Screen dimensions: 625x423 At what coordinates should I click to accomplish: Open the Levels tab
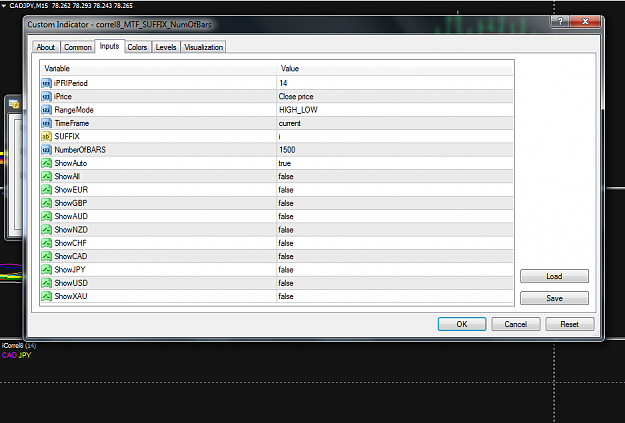tap(166, 47)
